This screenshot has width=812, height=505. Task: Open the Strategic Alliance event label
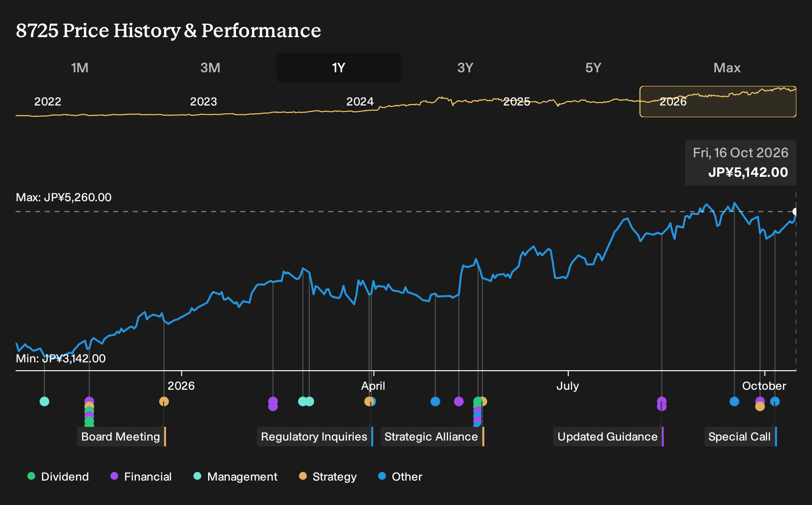pos(432,437)
